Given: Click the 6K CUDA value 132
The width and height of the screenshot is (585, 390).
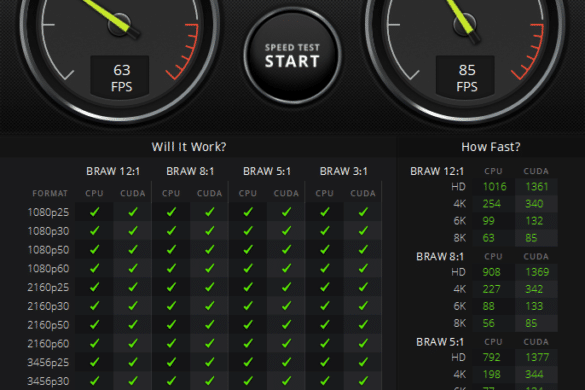Looking at the screenshot, I should point(534,221).
